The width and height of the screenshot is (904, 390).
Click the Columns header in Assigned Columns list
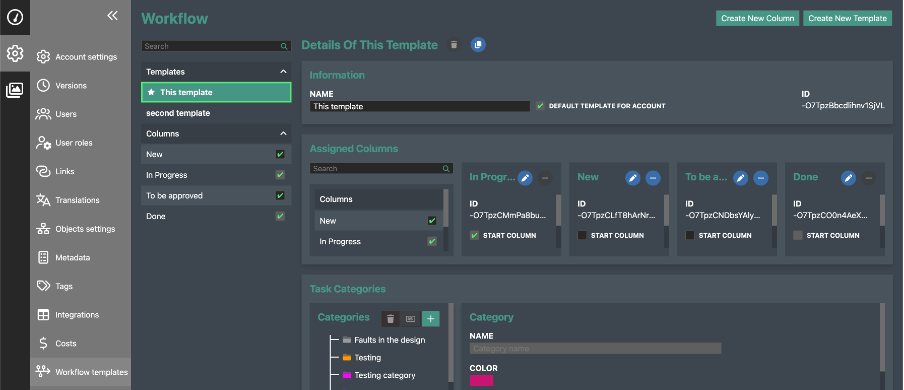click(x=379, y=199)
